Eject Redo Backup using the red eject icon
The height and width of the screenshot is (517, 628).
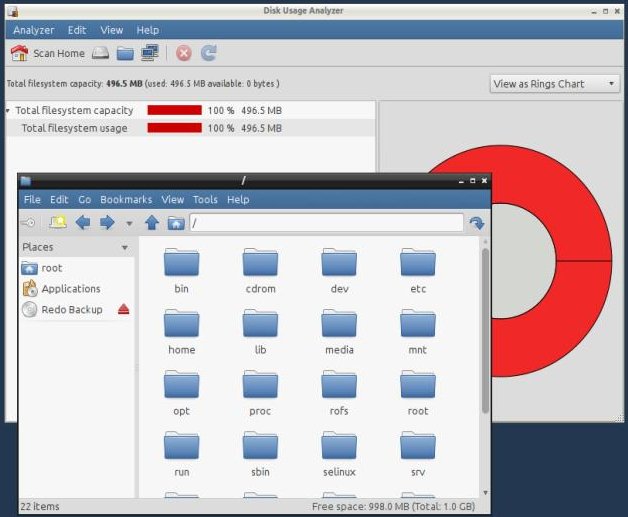pyautogui.click(x=123, y=309)
